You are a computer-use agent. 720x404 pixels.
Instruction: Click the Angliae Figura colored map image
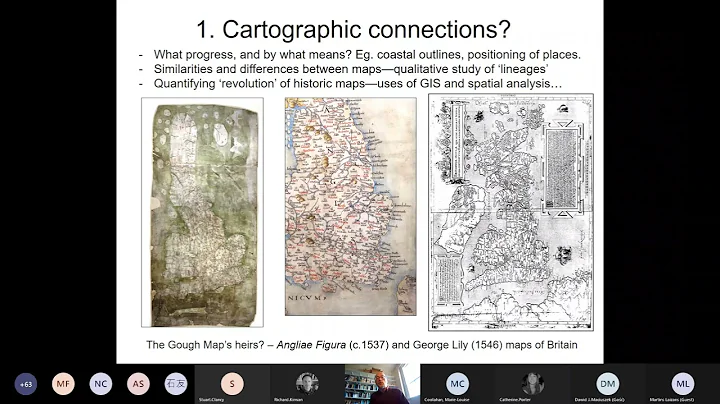351,206
